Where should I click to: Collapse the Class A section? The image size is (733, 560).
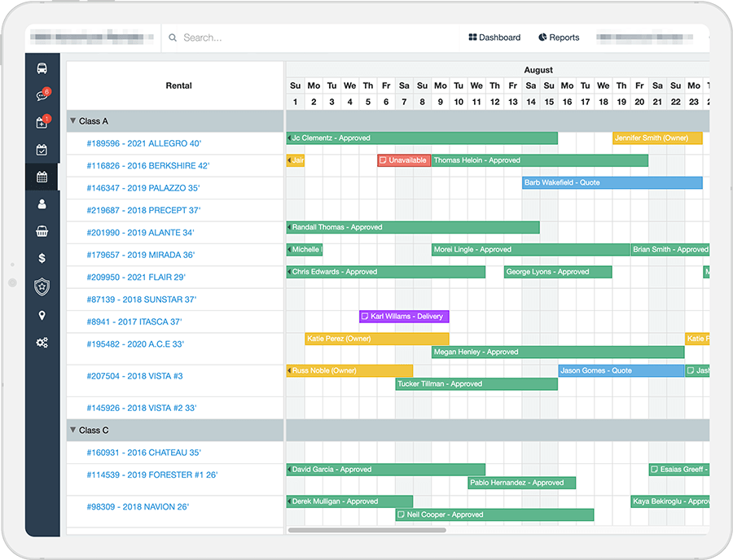tap(73, 120)
